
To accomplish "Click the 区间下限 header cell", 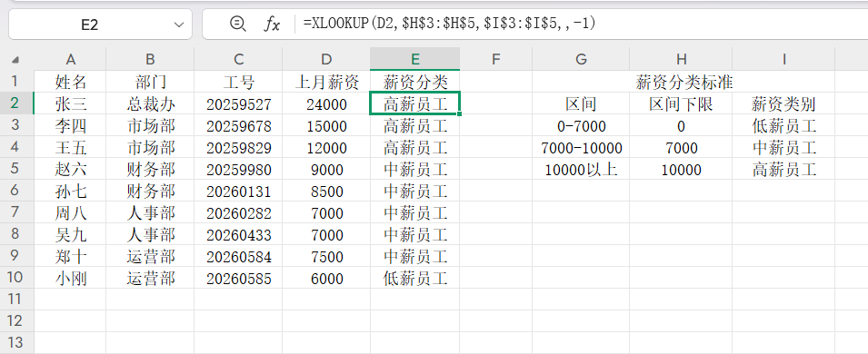I will pyautogui.click(x=681, y=103).
